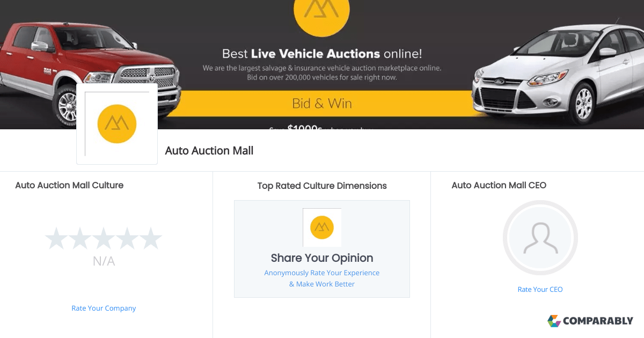This screenshot has width=644, height=338.
Task: Select the logo inside Share Your Opinion card
Action: [322, 227]
